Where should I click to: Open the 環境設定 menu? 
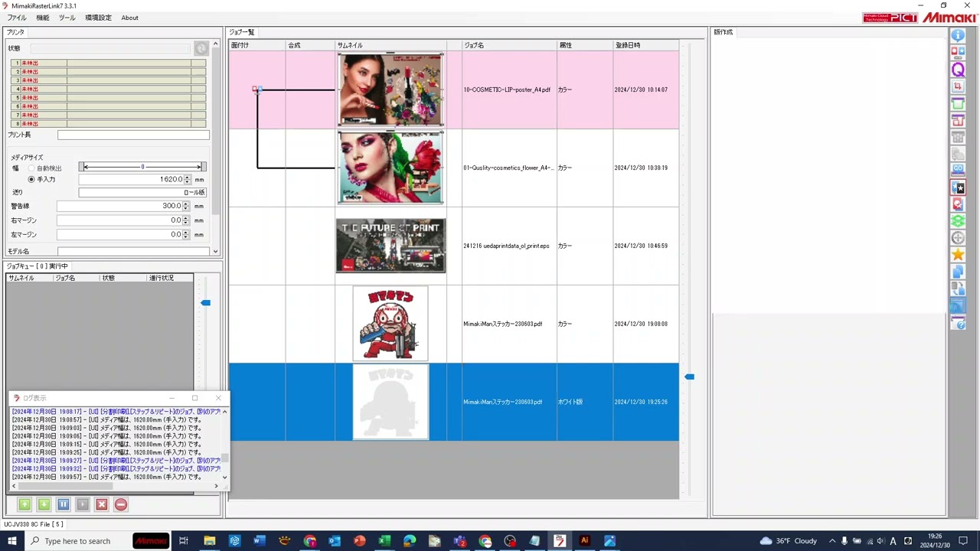click(98, 18)
